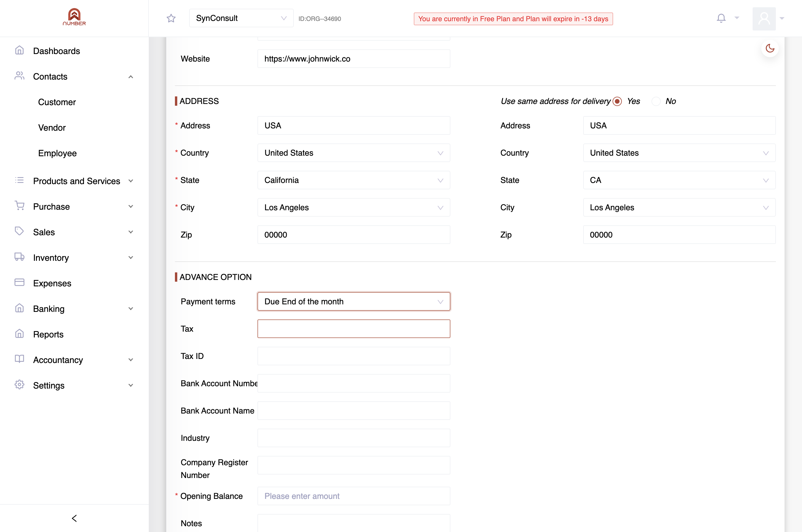
Task: Expand the Inventory menu chevron
Action: click(x=131, y=258)
